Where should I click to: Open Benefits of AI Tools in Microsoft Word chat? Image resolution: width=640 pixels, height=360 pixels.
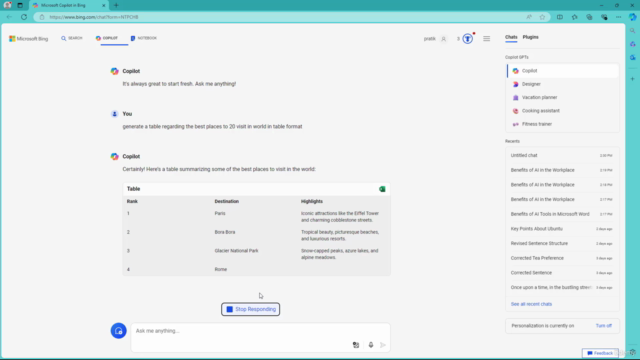tap(562, 214)
